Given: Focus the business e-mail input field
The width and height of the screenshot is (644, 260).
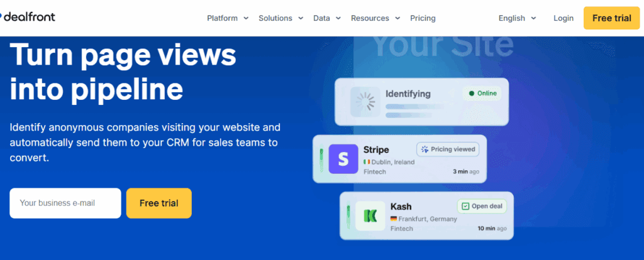Looking at the screenshot, I should 65,203.
